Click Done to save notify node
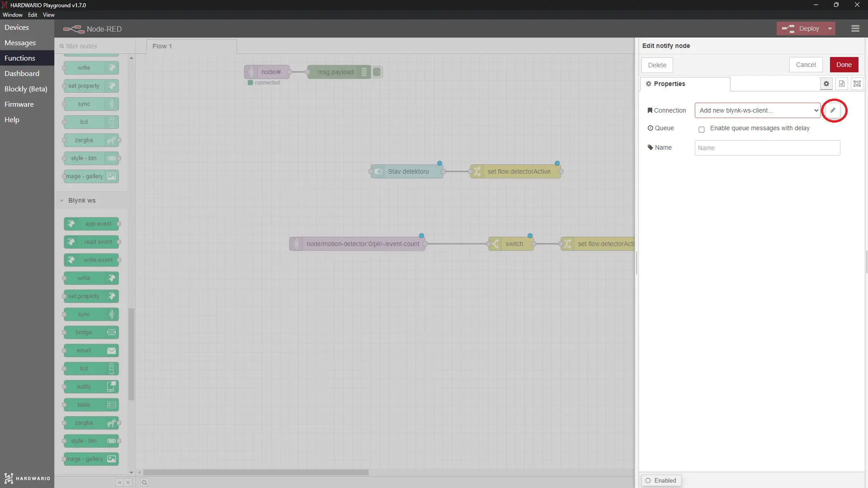This screenshot has height=488, width=868. (844, 65)
